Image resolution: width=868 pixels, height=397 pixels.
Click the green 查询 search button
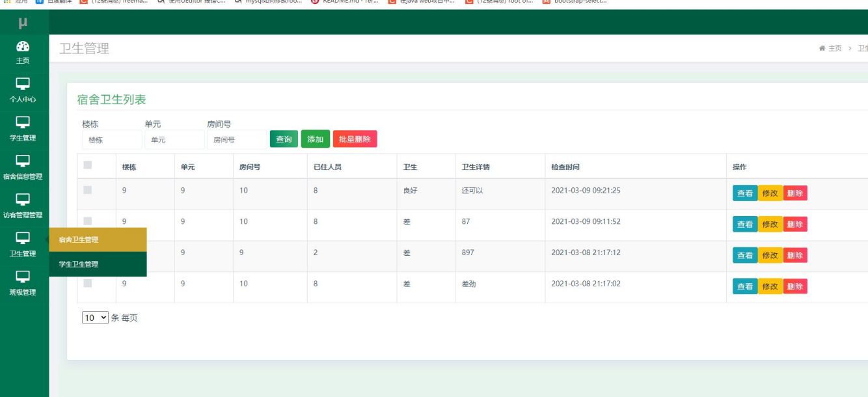[x=284, y=139]
